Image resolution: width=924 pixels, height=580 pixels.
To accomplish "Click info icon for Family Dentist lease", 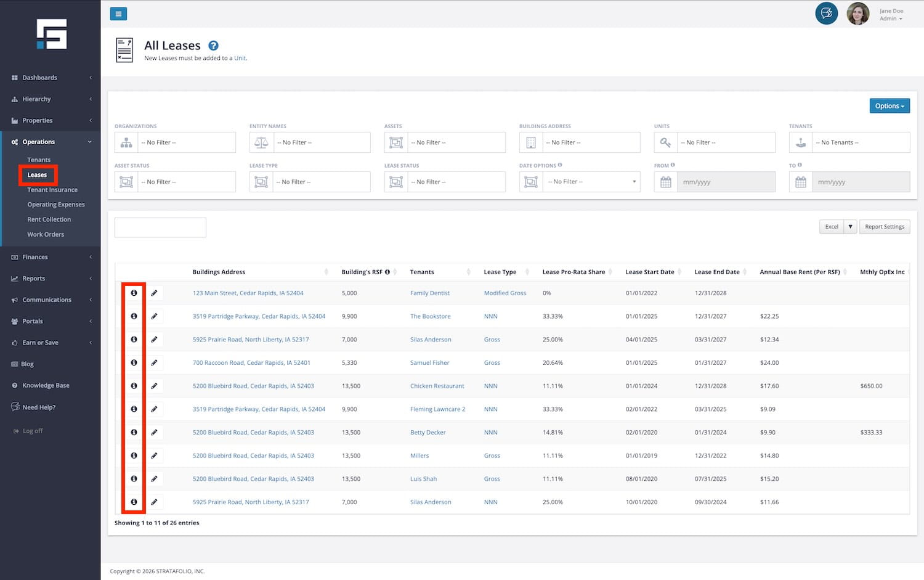I will (134, 293).
